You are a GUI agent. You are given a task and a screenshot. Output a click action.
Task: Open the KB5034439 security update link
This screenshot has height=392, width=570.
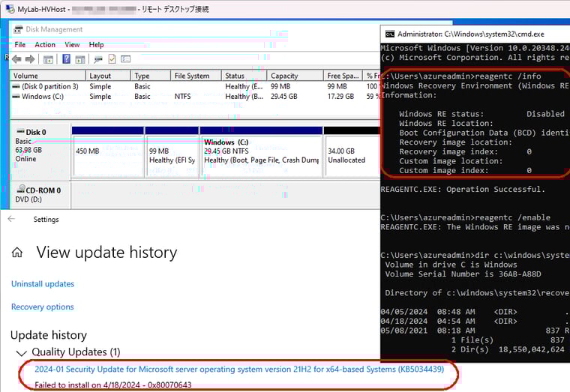239,369
